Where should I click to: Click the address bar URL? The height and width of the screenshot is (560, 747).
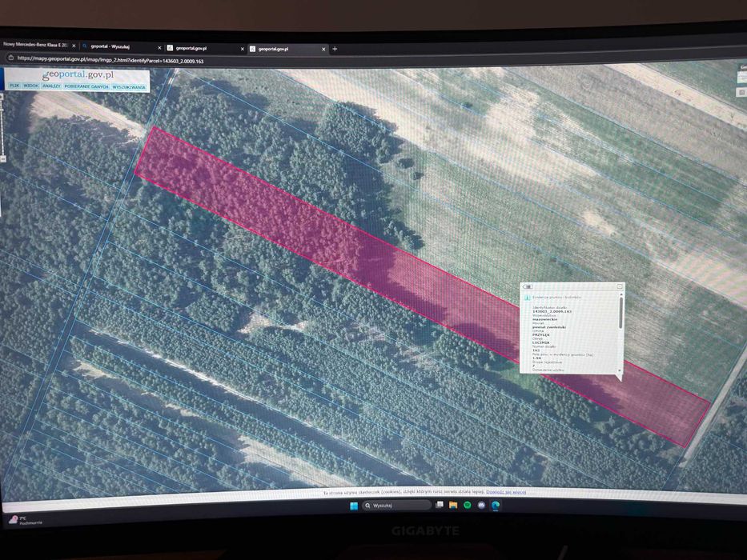[x=110, y=61]
